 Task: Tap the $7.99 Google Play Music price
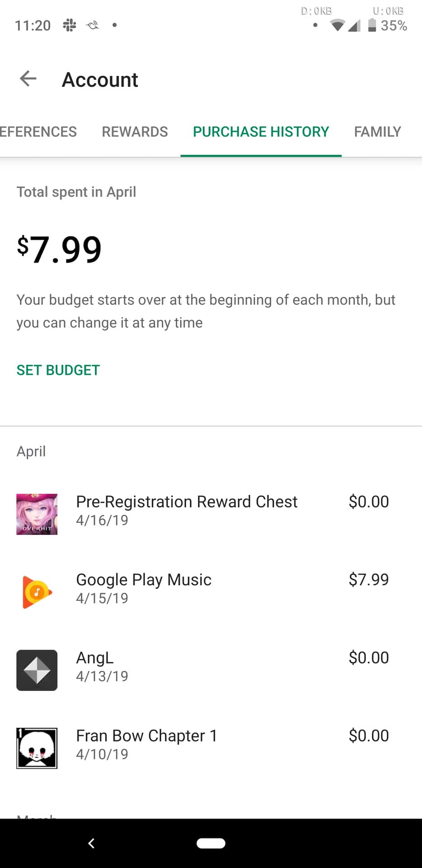point(368,580)
